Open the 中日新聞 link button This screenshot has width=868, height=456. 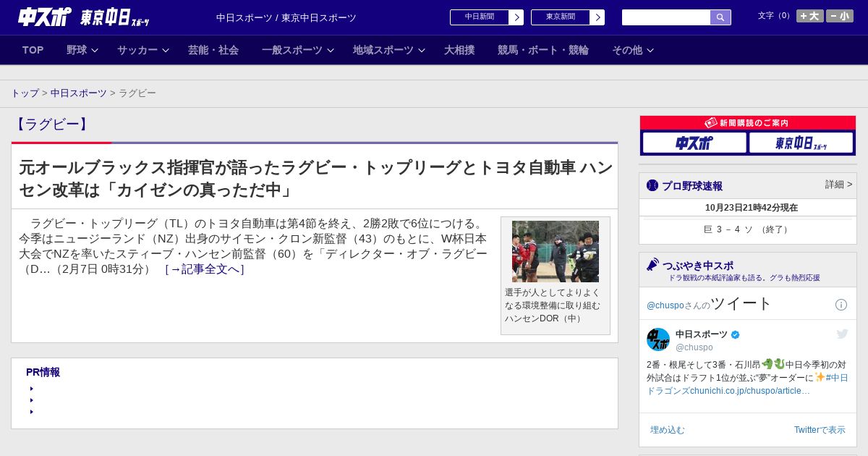pos(480,17)
